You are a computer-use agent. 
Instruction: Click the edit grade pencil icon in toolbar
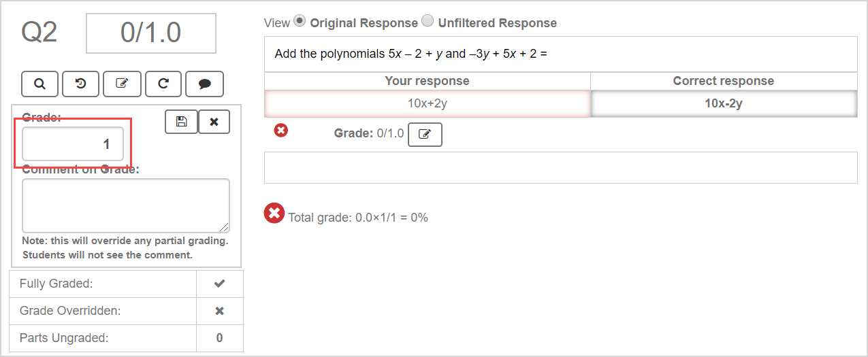122,84
